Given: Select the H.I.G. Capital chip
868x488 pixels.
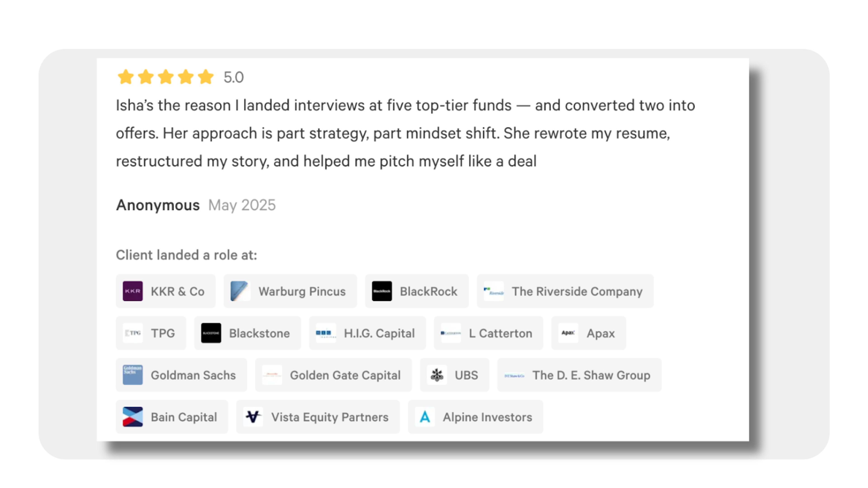Looking at the screenshot, I should [367, 333].
